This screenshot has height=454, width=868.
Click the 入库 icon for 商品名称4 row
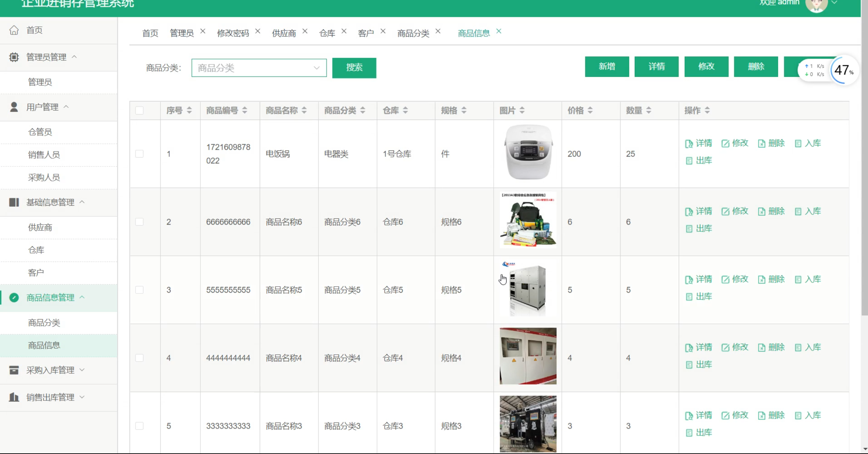coord(798,348)
